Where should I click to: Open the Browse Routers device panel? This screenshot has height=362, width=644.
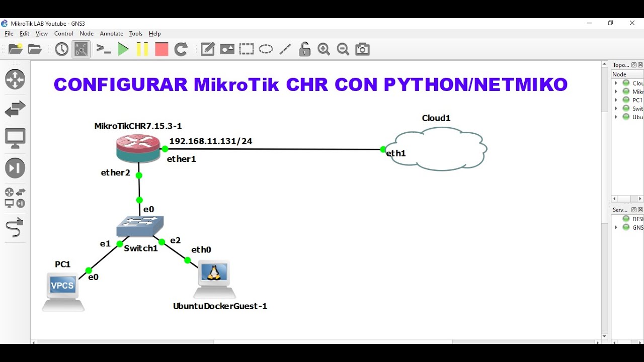tap(15, 79)
